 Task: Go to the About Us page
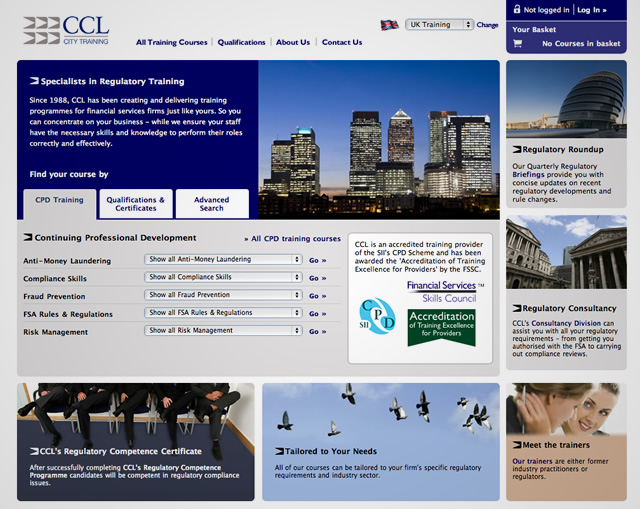point(293,42)
